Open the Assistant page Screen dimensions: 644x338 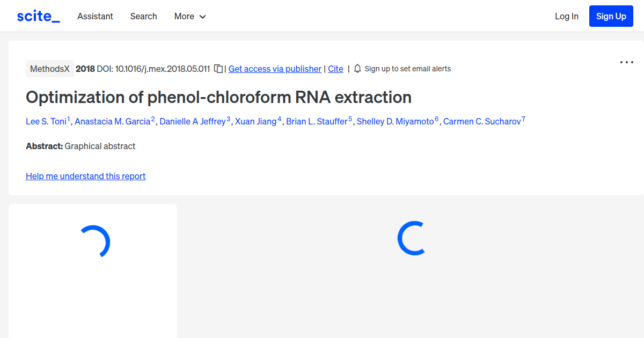[x=95, y=16]
